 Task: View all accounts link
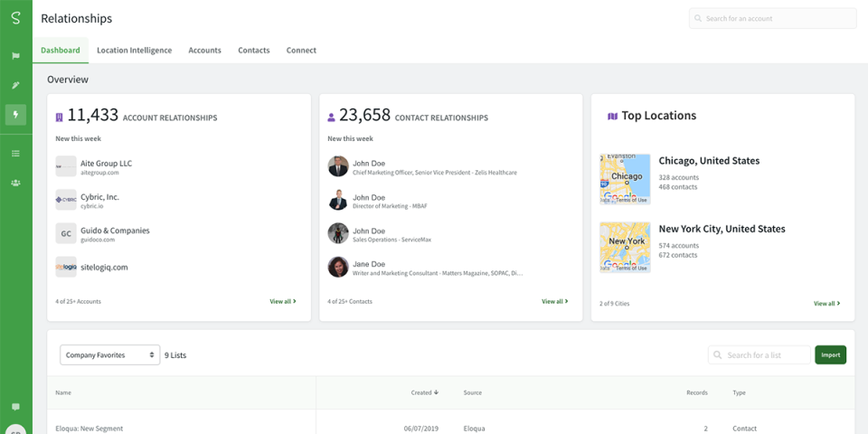click(283, 302)
